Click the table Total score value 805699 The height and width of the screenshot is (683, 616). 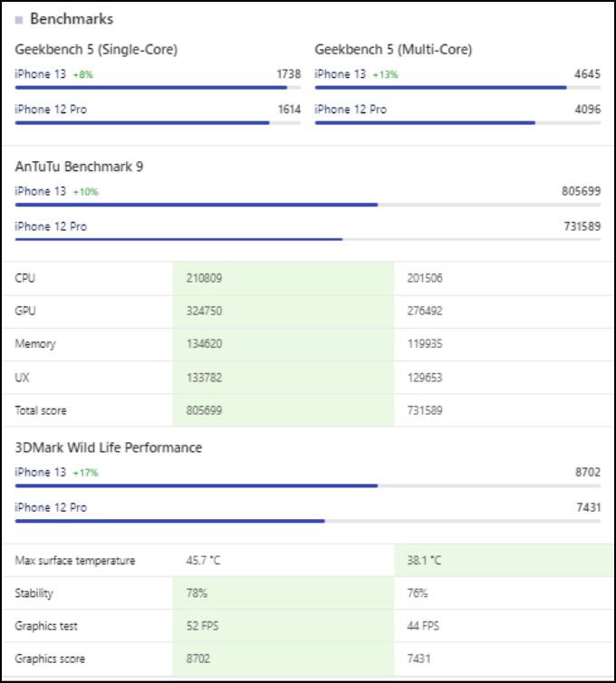point(204,410)
